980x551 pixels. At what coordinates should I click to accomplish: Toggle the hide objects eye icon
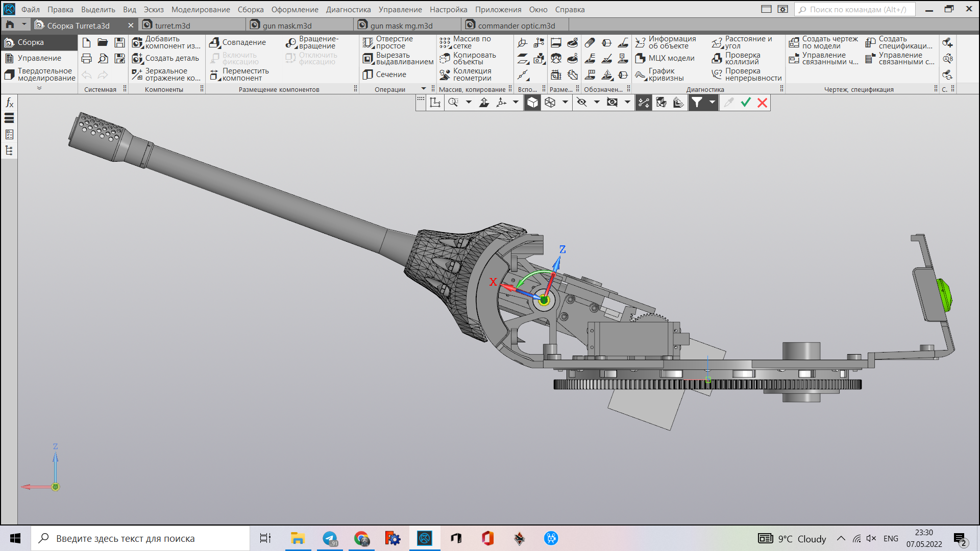(581, 103)
